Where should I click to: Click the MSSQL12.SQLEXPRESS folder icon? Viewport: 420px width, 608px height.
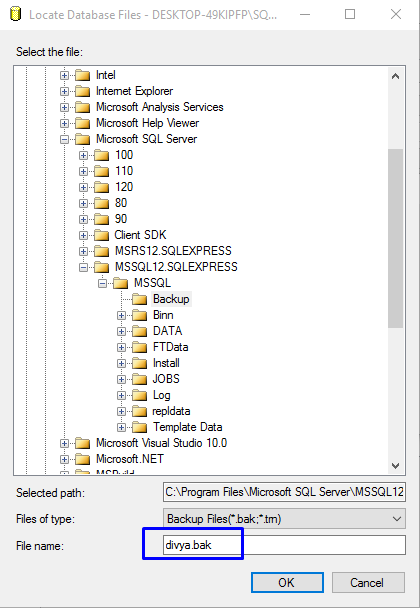coord(101,267)
